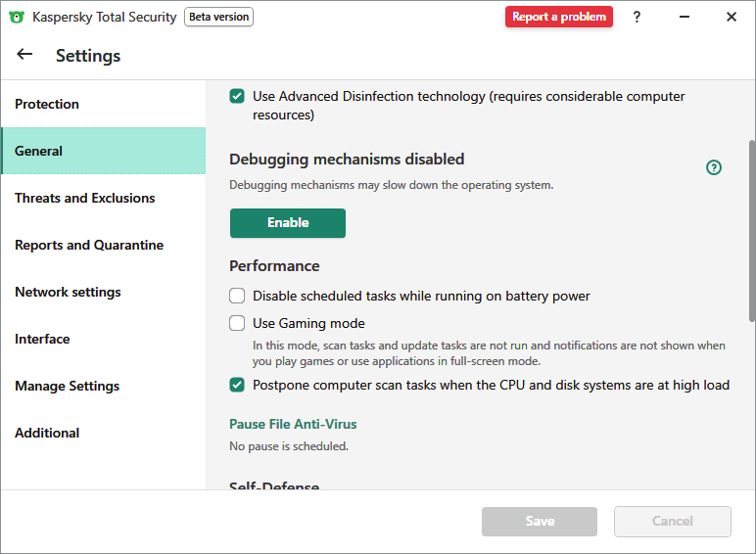Click the vertical scrollbar thumb
756x554 pixels.
[751, 230]
